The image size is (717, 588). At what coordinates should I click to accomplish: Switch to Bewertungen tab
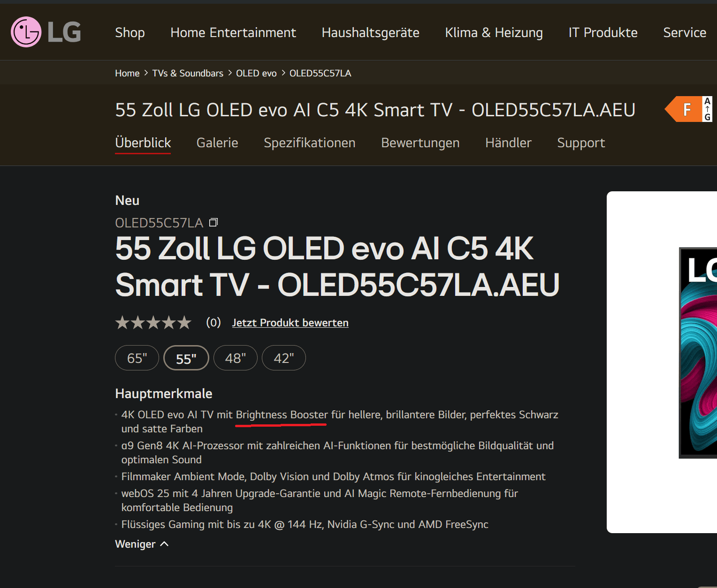click(x=420, y=143)
